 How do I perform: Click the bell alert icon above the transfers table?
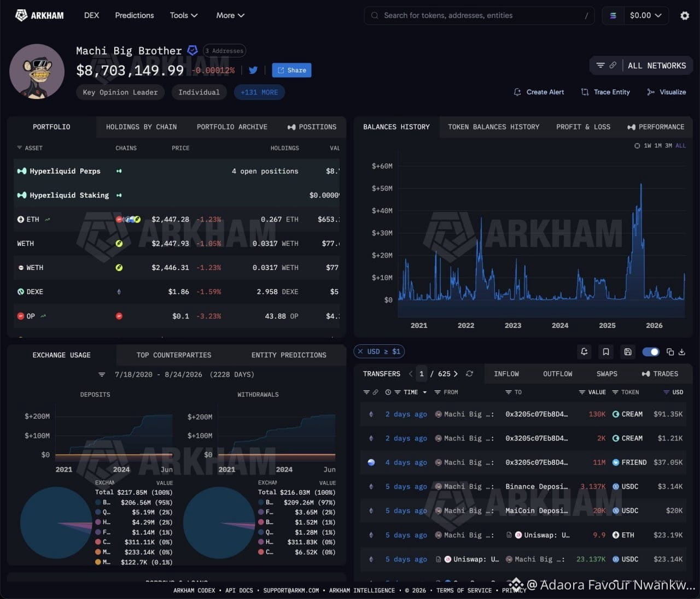[x=585, y=352]
